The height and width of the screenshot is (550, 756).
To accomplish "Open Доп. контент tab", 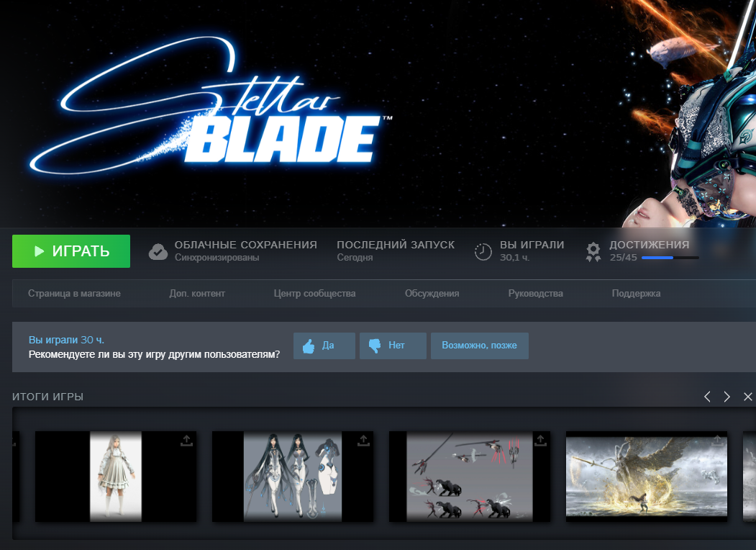I will pos(197,293).
